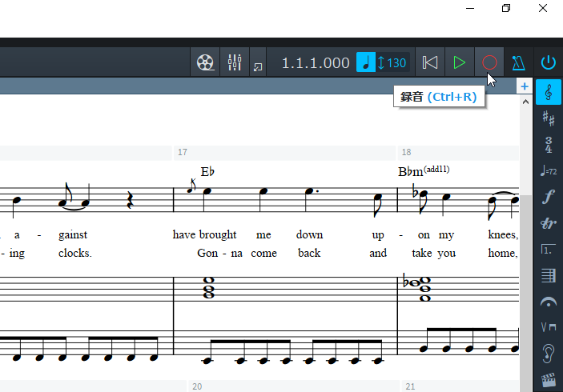The width and height of the screenshot is (563, 392).
Task: Select the lyric 'brought'
Action: tap(218, 235)
